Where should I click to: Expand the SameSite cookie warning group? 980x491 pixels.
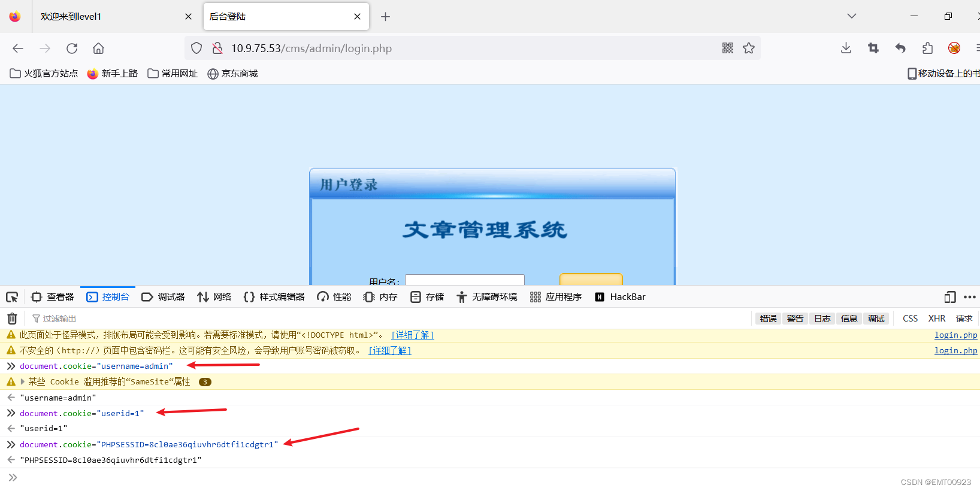[23, 381]
